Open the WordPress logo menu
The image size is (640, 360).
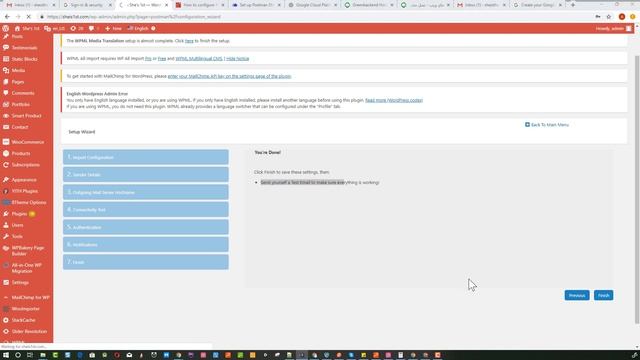[5, 29]
